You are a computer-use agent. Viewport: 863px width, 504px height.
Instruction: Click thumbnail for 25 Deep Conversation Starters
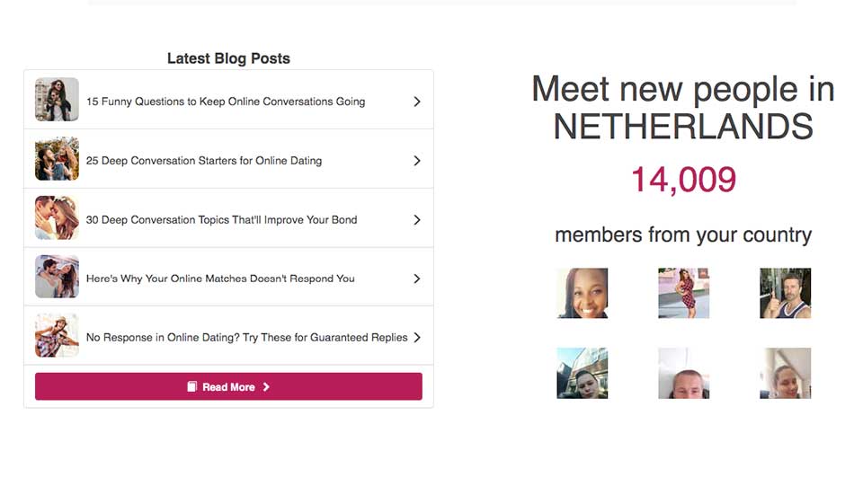tap(57, 159)
